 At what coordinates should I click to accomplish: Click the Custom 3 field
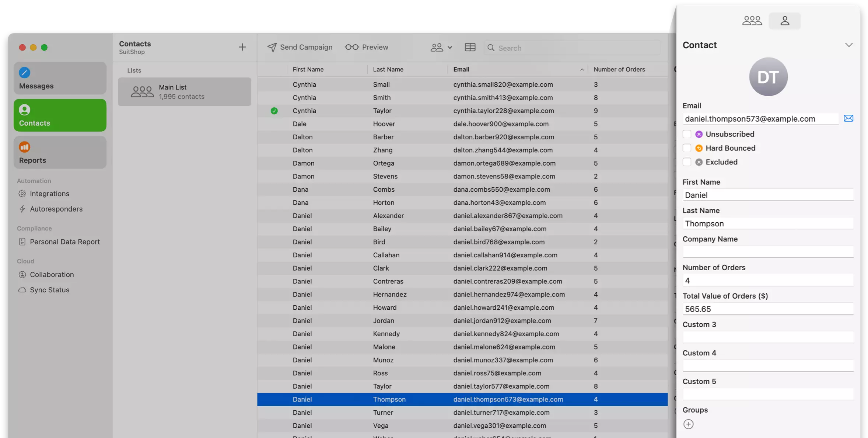[768, 337]
